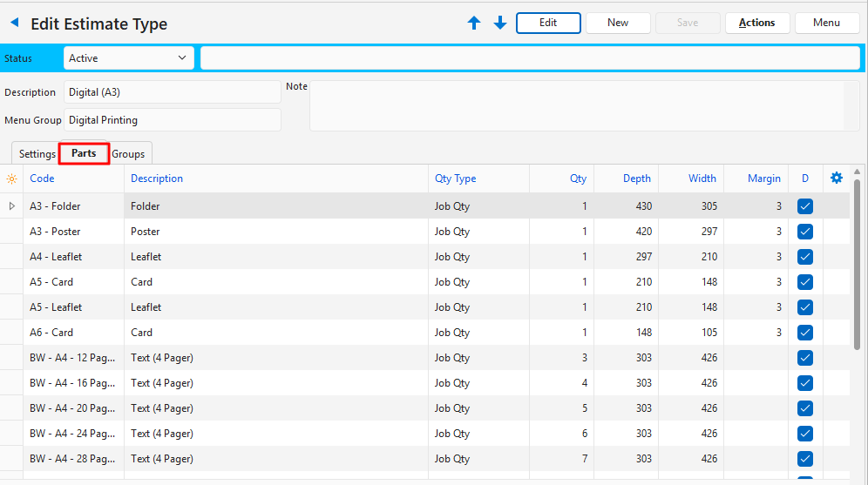
Task: Expand the A3 - Folder row triangle
Action: [x=11, y=206]
